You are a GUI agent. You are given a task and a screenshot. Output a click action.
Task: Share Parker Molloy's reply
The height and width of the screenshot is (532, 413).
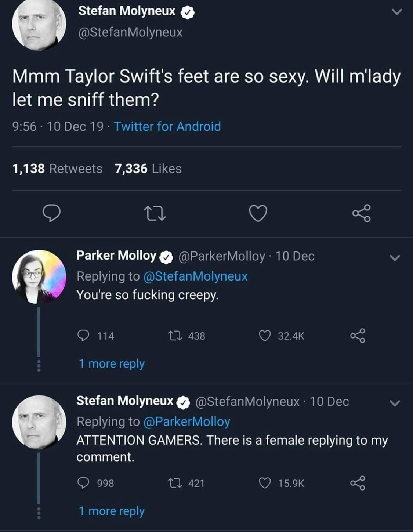point(358,336)
